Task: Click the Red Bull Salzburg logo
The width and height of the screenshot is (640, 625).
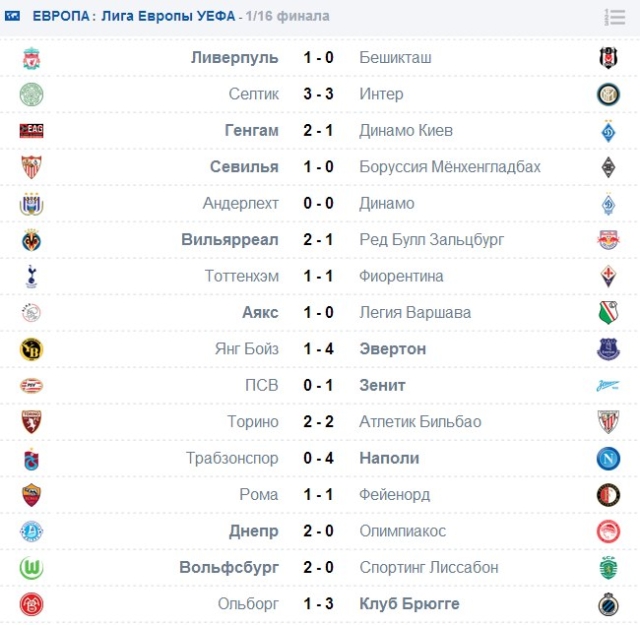Action: pos(608,240)
